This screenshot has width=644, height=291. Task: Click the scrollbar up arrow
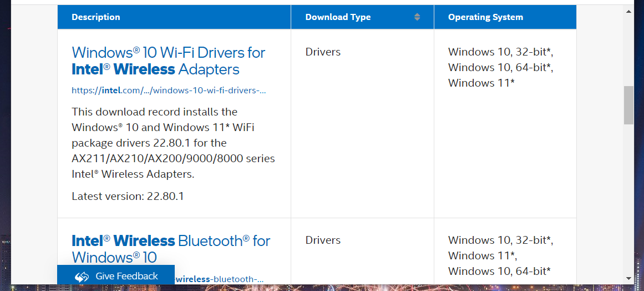point(628,11)
